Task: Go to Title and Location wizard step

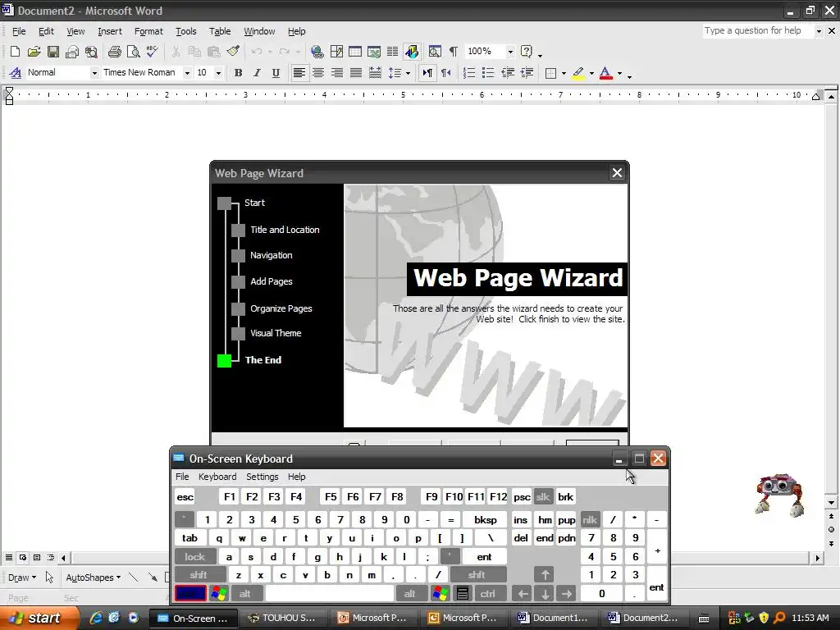Action: click(285, 230)
